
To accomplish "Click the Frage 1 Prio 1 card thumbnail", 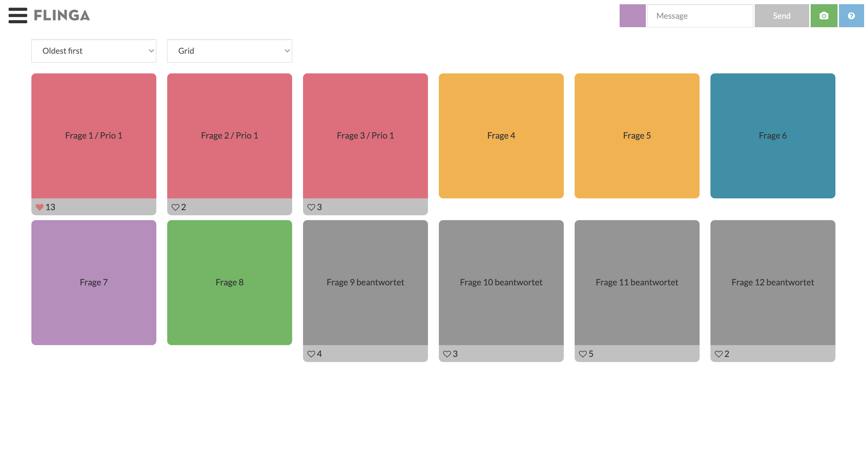I will [94, 136].
